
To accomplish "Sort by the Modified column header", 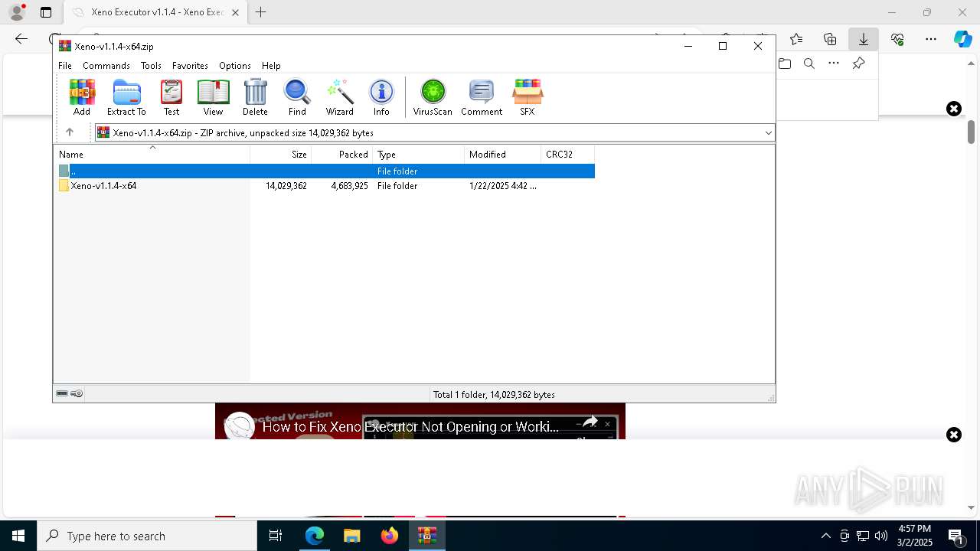I will [503, 155].
